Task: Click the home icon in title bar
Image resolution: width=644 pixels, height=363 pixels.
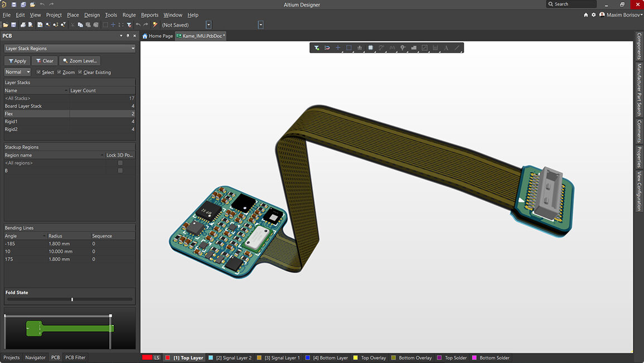Action: pos(585,15)
